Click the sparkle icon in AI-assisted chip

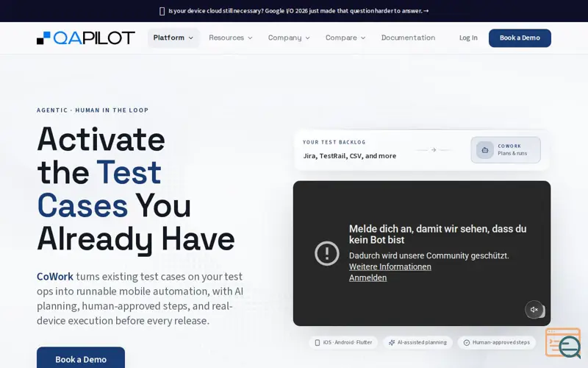(x=392, y=342)
